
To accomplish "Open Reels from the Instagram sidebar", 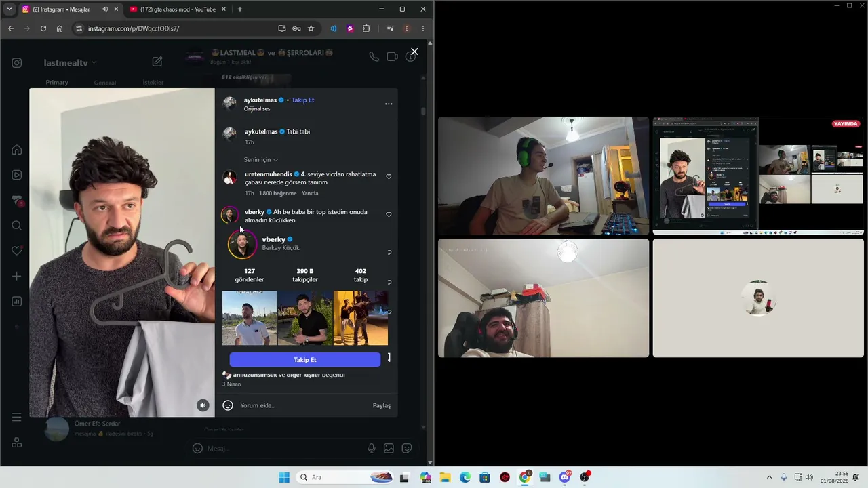I will tap(17, 175).
